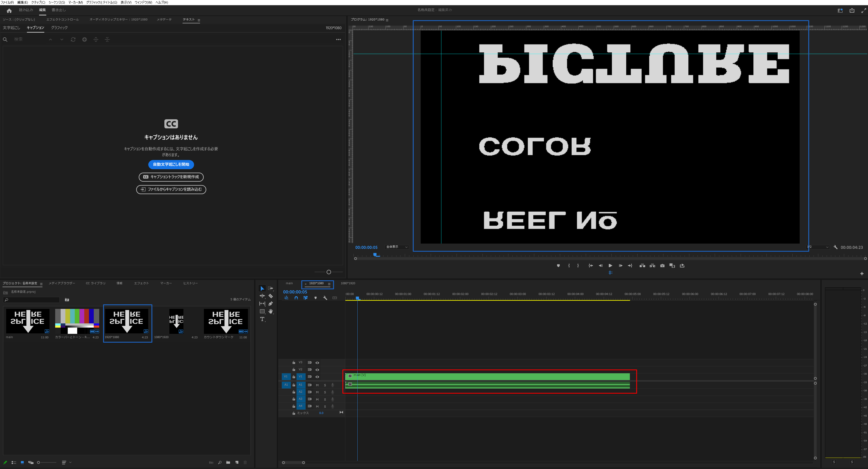Click the project panel thumbnail size slider

(38, 462)
